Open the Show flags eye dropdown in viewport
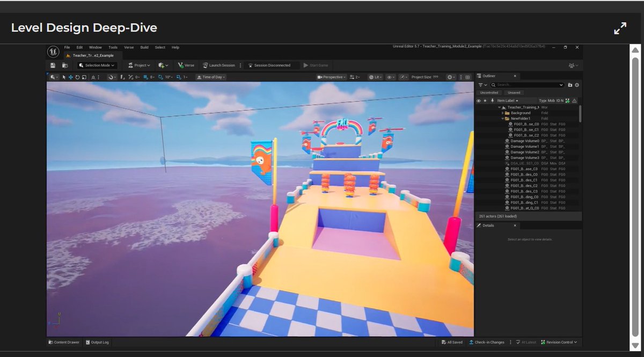This screenshot has height=357, width=644. (391, 77)
